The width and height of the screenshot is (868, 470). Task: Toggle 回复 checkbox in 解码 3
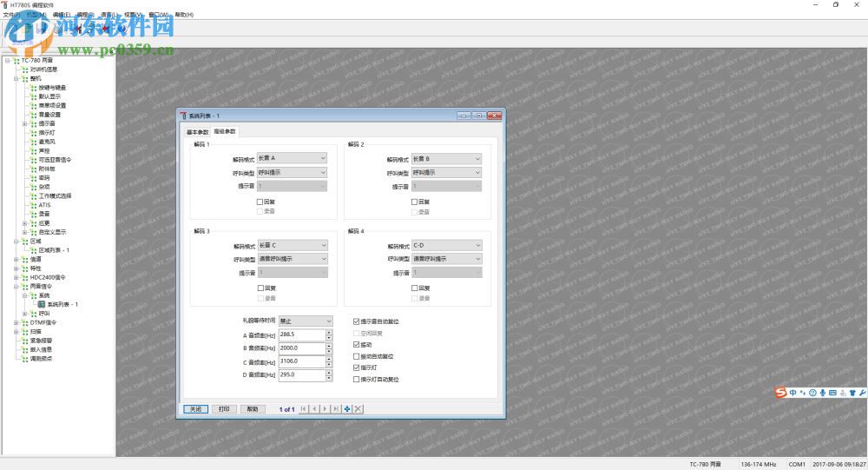click(x=260, y=288)
